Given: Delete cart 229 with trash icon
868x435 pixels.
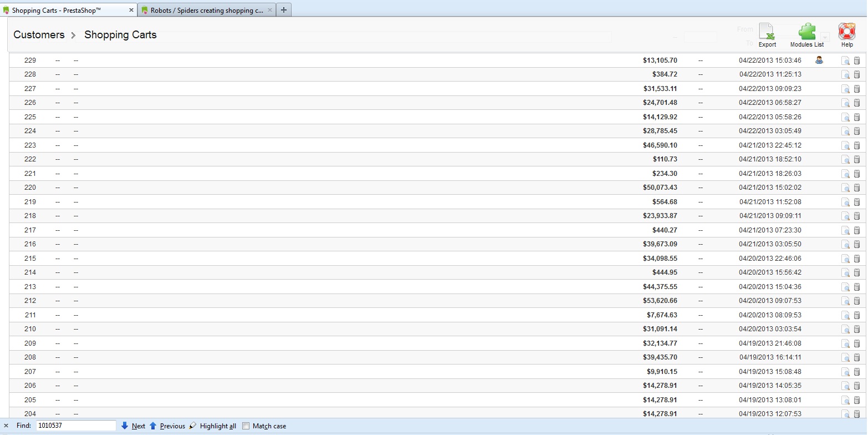Looking at the screenshot, I should tap(857, 60).
